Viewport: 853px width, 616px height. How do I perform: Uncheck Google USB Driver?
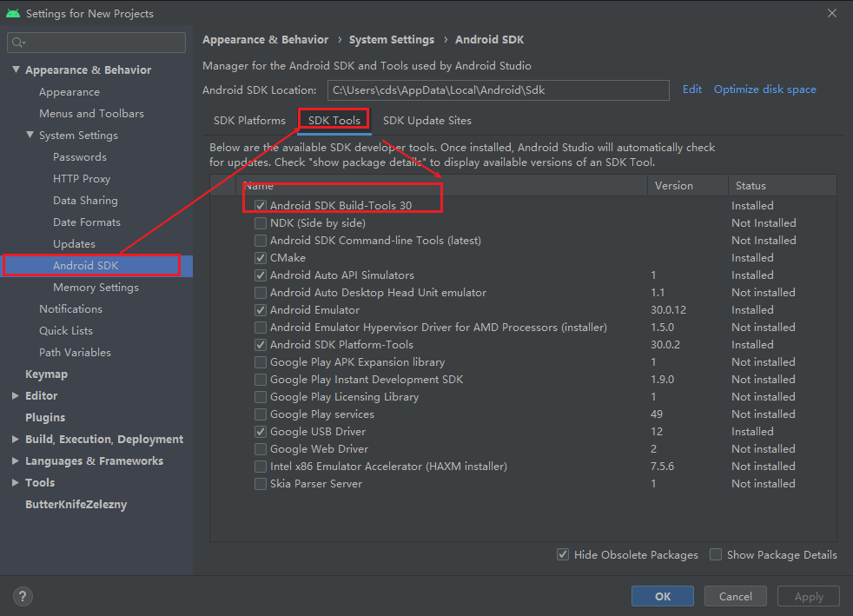(x=261, y=432)
